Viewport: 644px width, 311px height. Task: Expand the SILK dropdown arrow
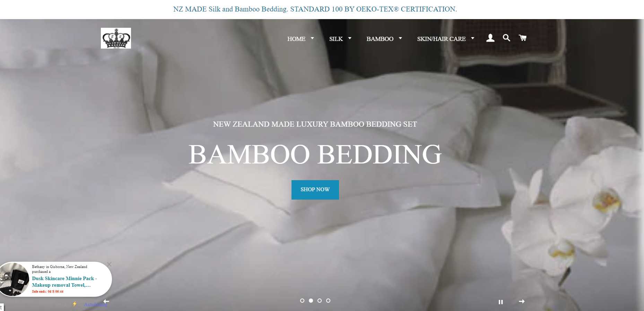[x=350, y=38]
